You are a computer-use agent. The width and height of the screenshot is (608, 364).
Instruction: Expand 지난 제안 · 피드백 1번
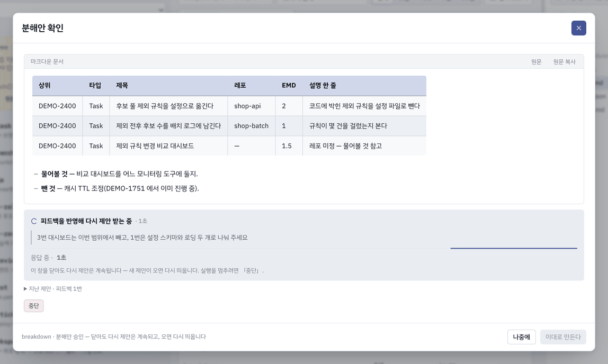click(53, 289)
